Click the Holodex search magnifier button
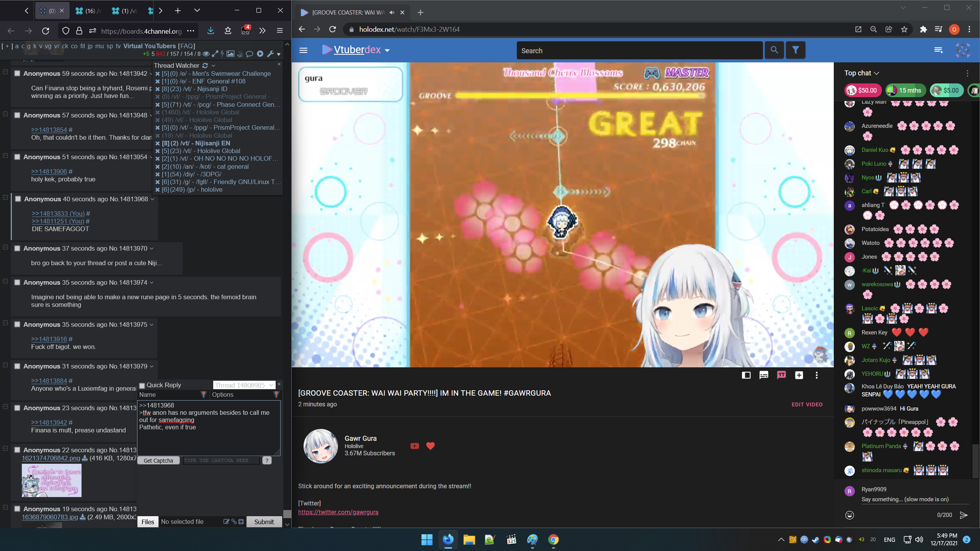This screenshot has width=980, height=551. click(774, 50)
